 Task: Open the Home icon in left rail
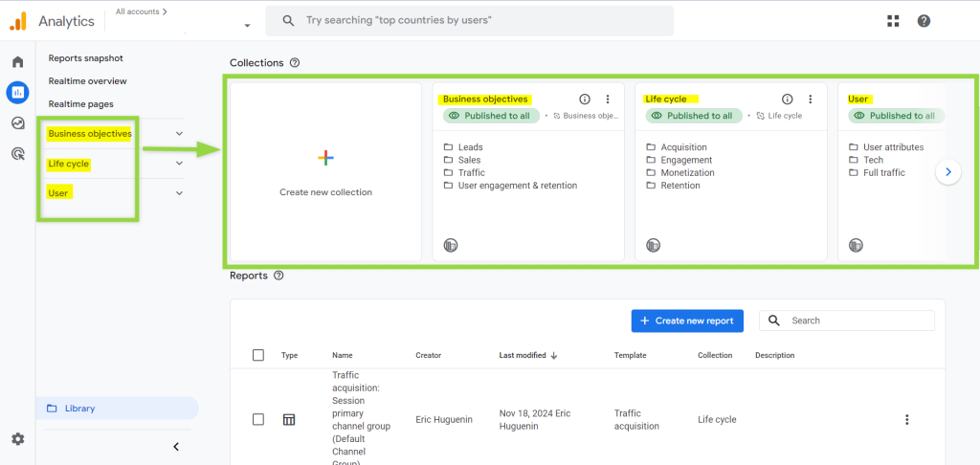(x=17, y=62)
